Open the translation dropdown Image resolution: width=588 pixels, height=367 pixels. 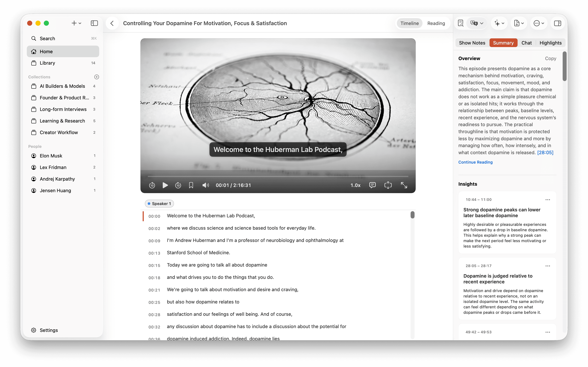pyautogui.click(x=477, y=23)
